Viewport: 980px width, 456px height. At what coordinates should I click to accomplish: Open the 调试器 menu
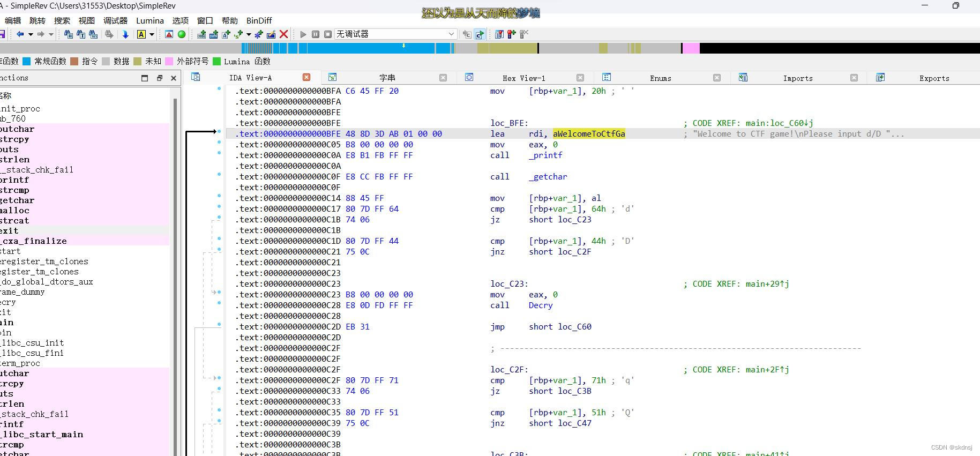point(115,20)
